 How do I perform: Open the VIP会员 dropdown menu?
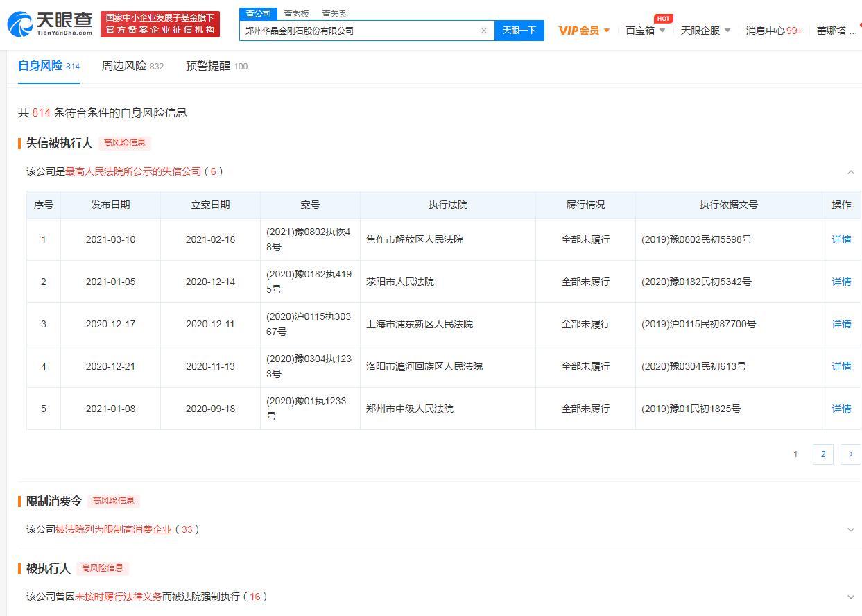(584, 31)
